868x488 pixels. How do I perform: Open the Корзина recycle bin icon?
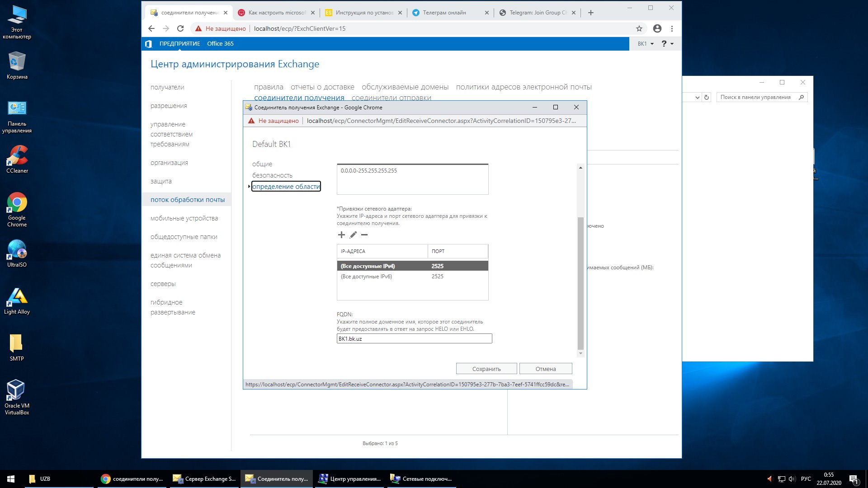(17, 66)
